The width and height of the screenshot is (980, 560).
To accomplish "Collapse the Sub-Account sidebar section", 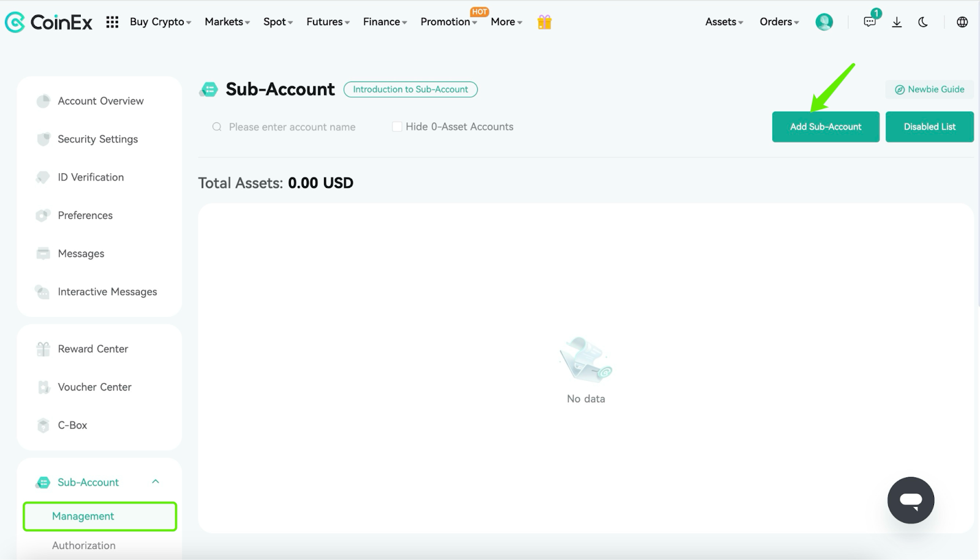I will tap(156, 482).
